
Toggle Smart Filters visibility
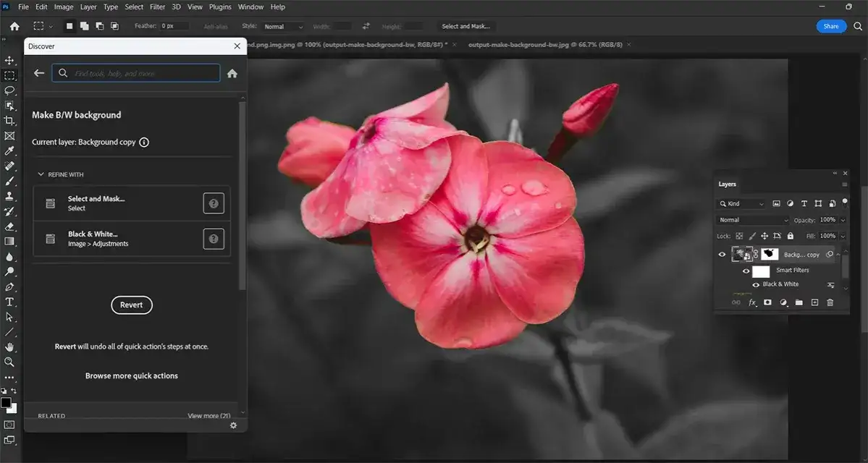746,271
